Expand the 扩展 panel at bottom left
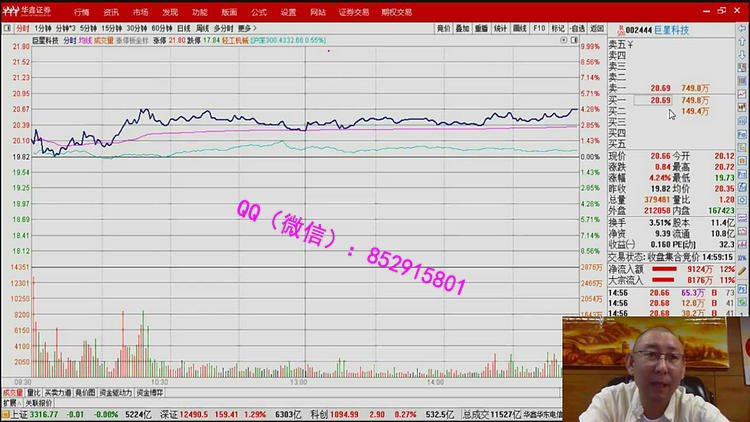 point(9,402)
